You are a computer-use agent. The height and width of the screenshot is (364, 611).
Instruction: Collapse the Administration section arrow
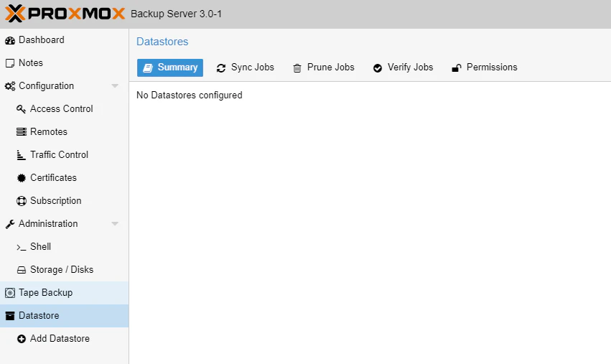(115, 224)
